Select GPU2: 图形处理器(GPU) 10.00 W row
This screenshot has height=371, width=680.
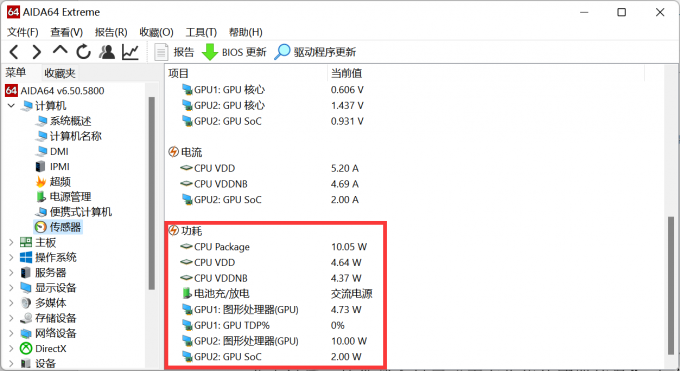275,341
